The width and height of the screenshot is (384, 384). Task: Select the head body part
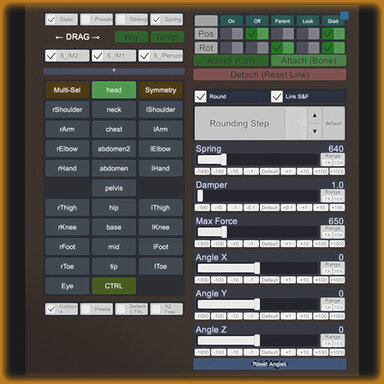click(x=114, y=90)
